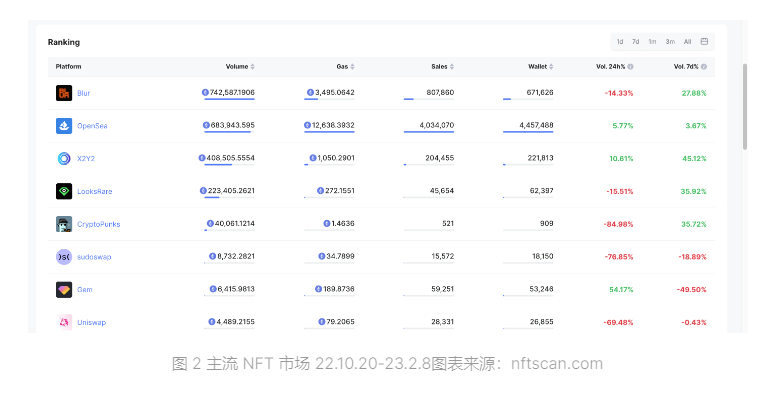Click LooksRare's 35.92% 7d change

tap(694, 191)
